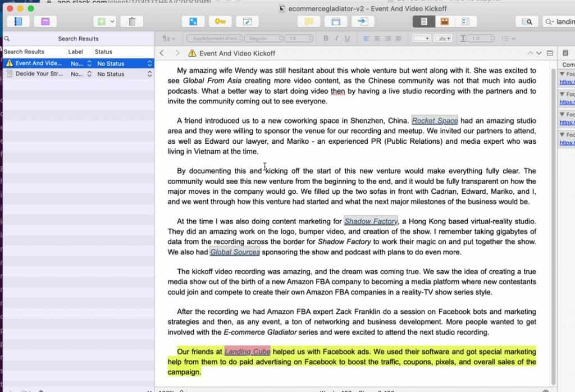The height and width of the screenshot is (392, 575).
Task: Change status stepper for Event And Video row
Action: (149, 63)
